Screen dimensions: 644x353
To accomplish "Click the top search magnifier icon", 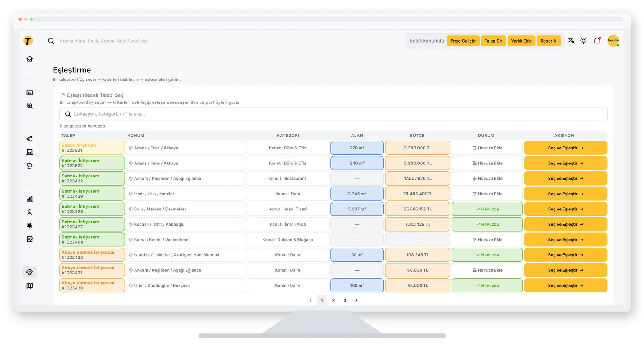I will click(51, 41).
